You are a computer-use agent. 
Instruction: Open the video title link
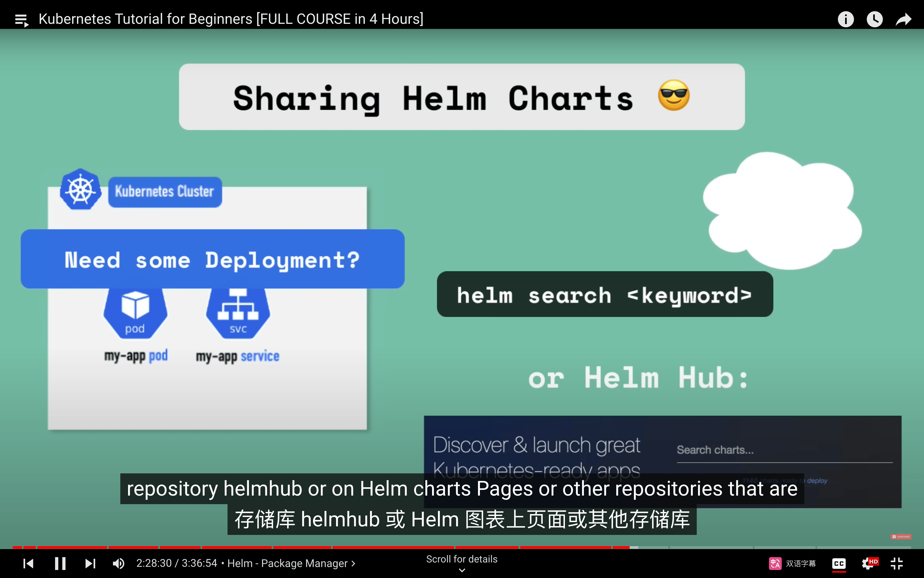(x=231, y=19)
